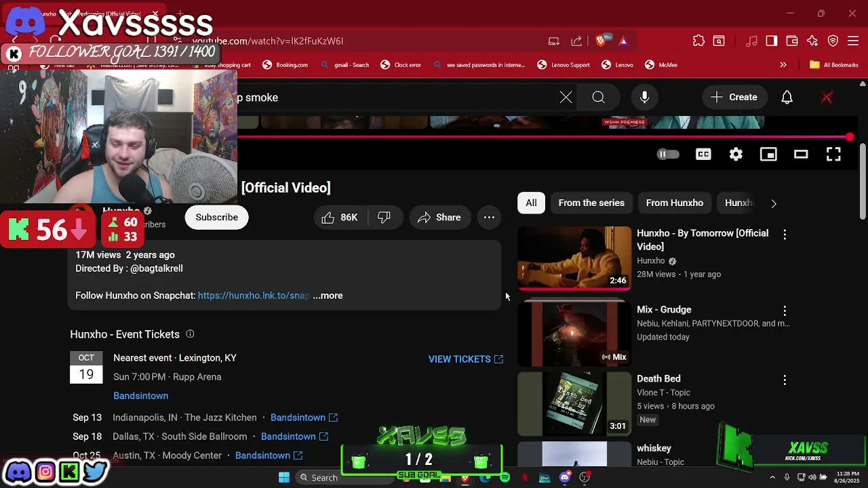The width and height of the screenshot is (868, 488).
Task: Open 'gmail - Search' bookmark
Action: point(344,65)
